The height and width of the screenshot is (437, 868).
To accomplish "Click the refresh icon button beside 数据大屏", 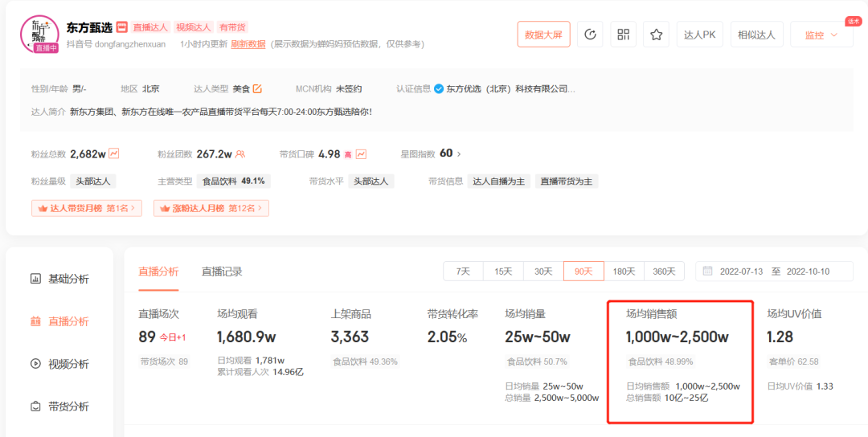I will click(591, 35).
